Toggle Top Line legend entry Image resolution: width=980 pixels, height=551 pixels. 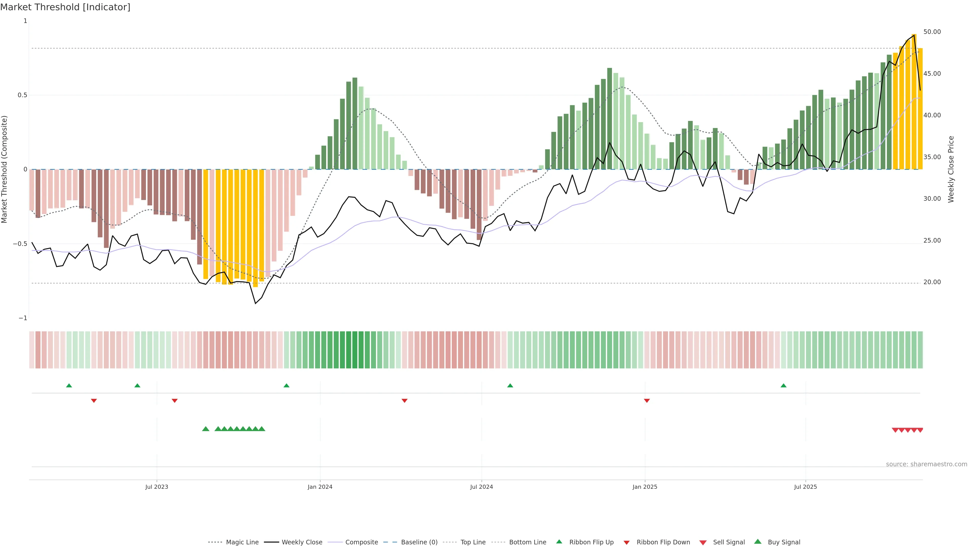click(x=473, y=542)
